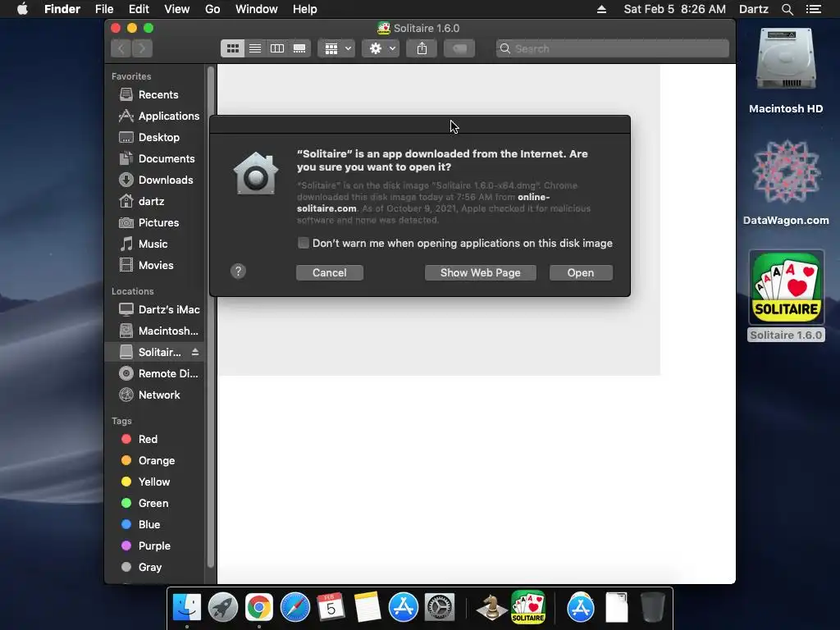
Task: Select Network in the sidebar
Action: [155, 395]
